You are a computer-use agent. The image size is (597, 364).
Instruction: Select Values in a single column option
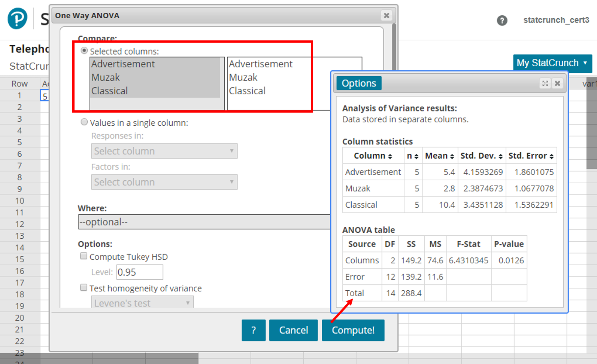pos(84,122)
